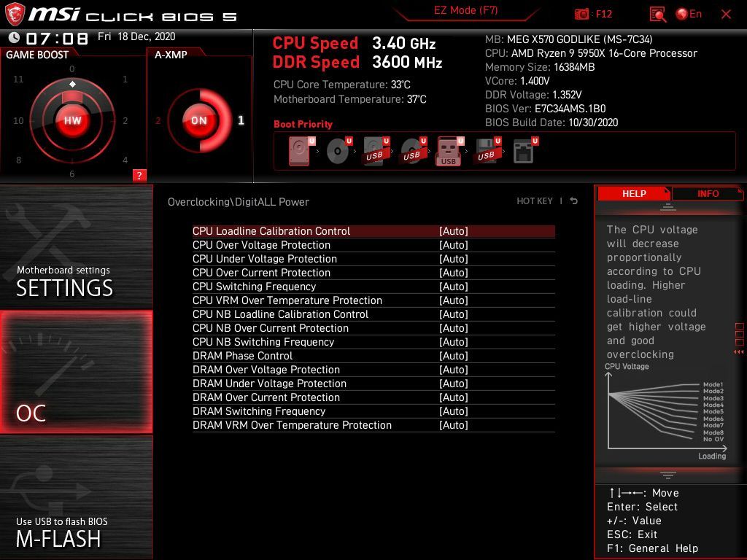747x560 pixels.
Task: Toggle the GAME BOOST HW knob
Action: click(x=72, y=120)
